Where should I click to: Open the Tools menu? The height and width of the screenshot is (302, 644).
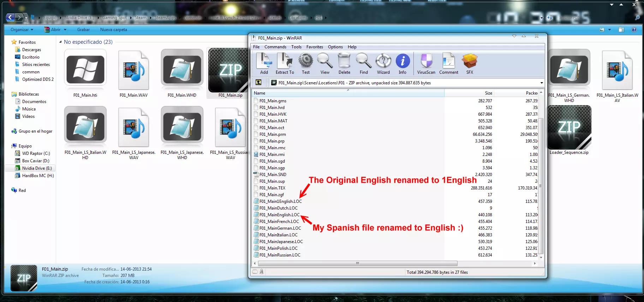coord(296,47)
